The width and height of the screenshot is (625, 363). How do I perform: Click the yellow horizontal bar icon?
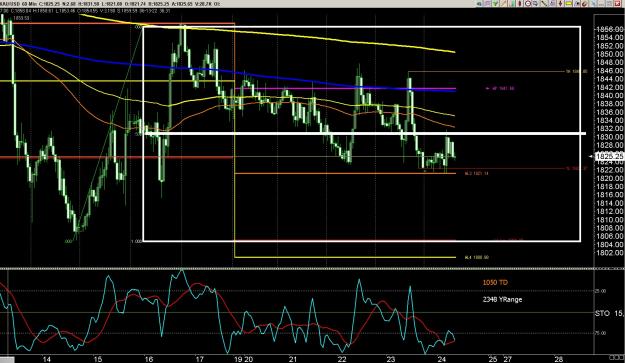(x=568, y=4)
